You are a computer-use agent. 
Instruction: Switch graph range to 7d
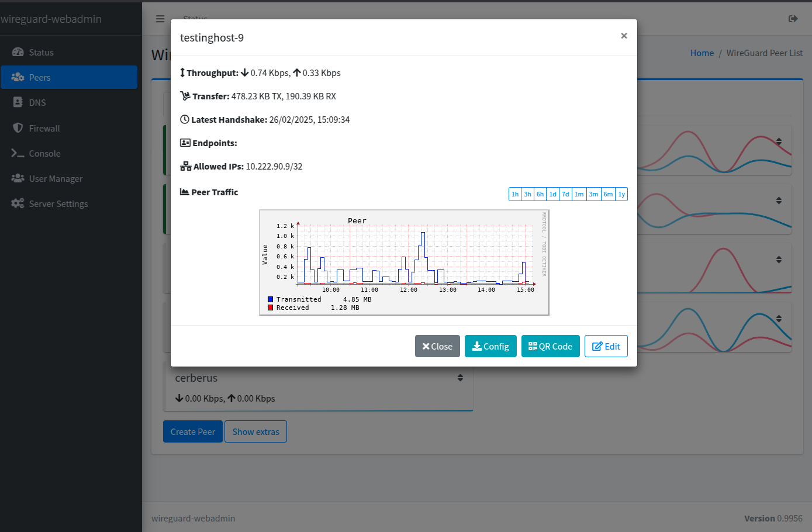(x=565, y=194)
